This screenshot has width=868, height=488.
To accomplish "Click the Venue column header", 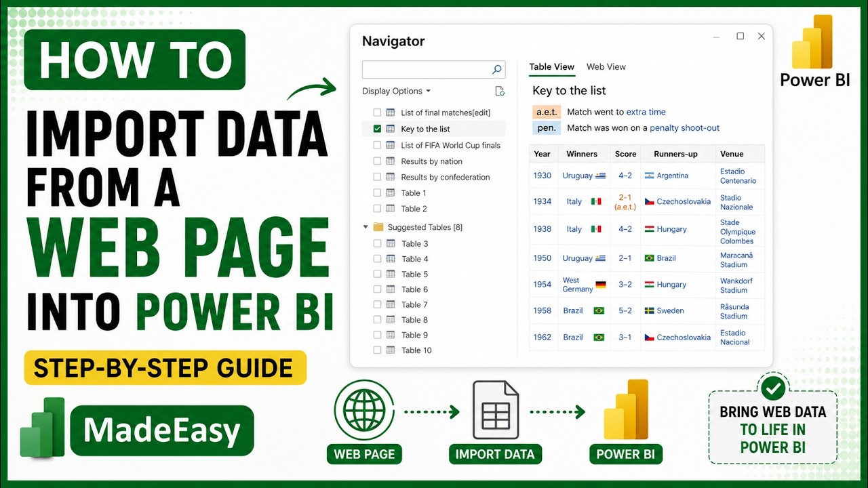I will (x=732, y=154).
